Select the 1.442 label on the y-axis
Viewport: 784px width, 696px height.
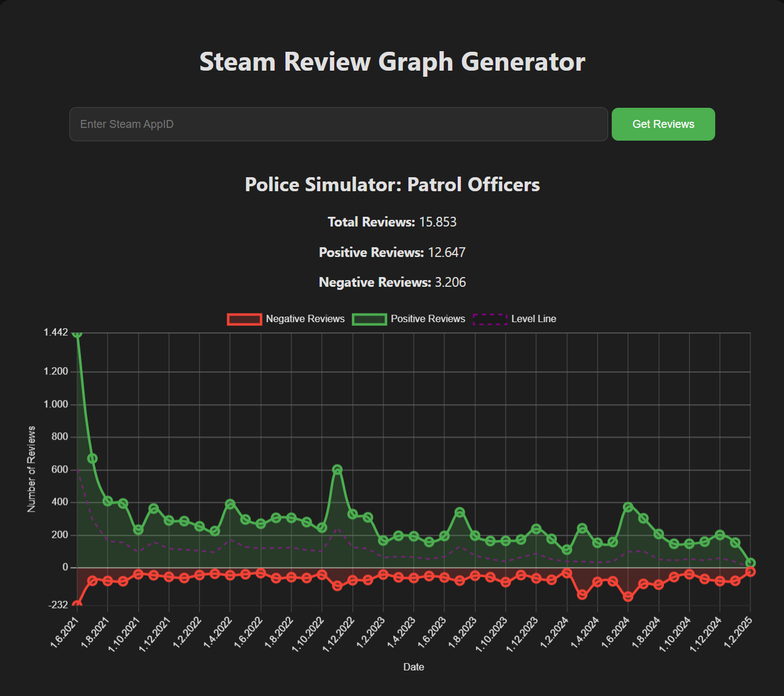(55, 332)
